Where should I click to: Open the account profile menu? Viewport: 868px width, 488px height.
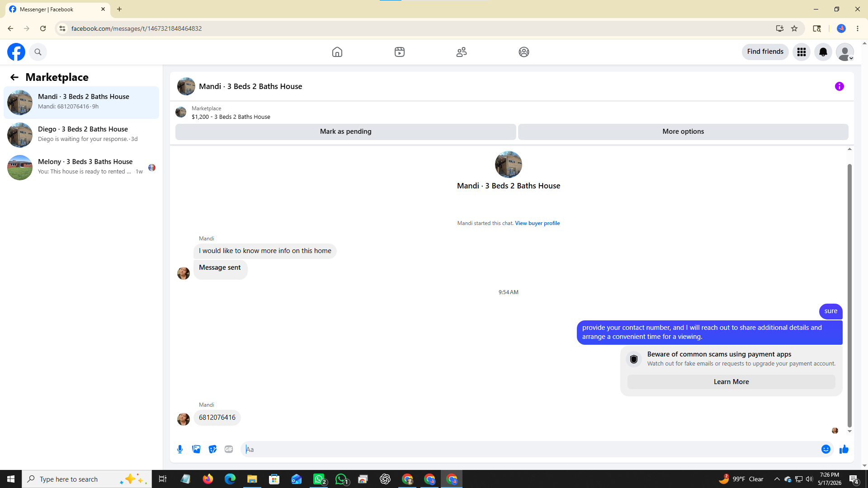845,52
